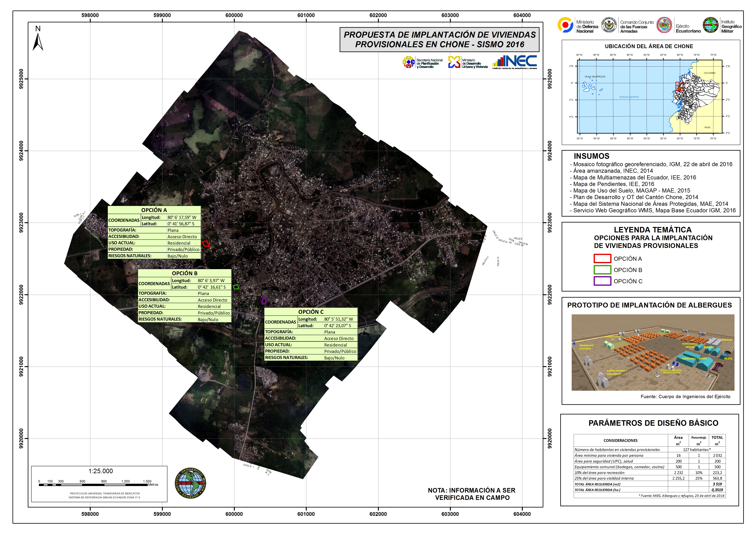
Task: Click the red Opción A polygon on the map
Action: (206, 244)
